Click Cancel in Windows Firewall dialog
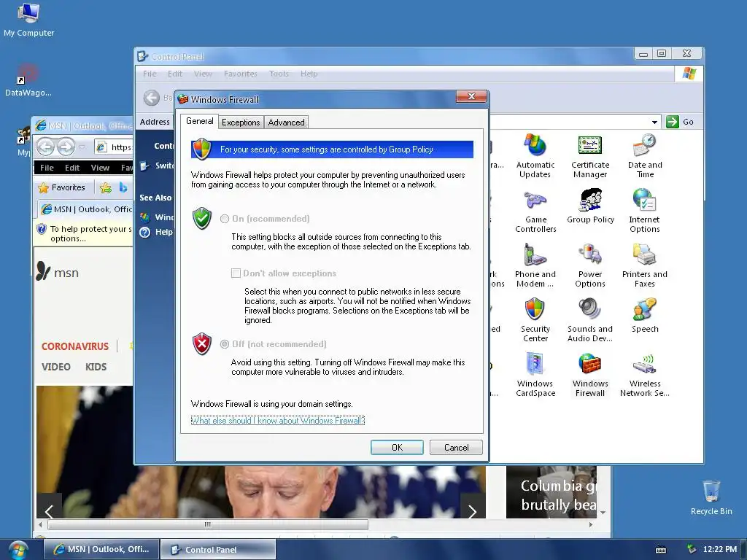 (x=456, y=448)
